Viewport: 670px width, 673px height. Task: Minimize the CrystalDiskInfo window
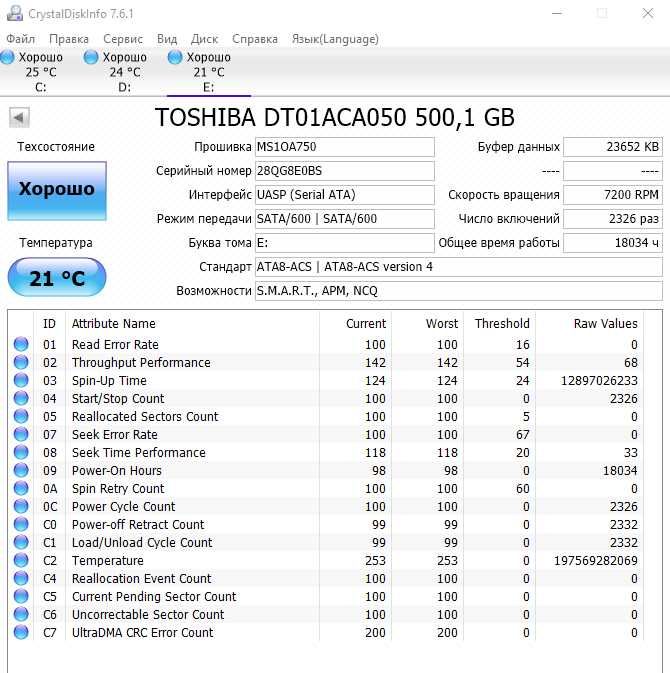click(557, 13)
